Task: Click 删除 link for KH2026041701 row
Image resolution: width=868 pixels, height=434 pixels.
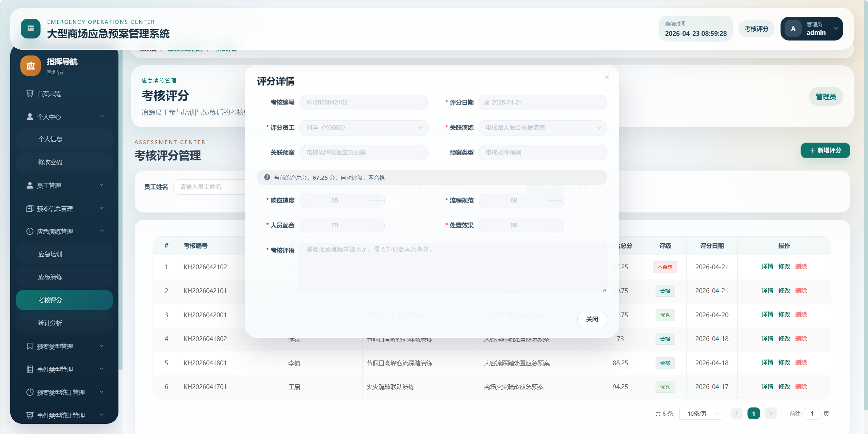Action: point(801,387)
